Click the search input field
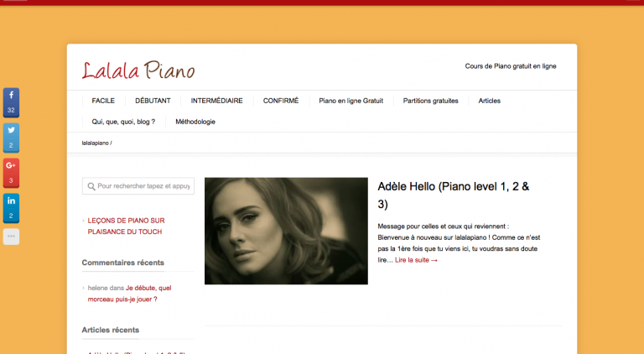The height and width of the screenshot is (354, 644). pos(138,186)
